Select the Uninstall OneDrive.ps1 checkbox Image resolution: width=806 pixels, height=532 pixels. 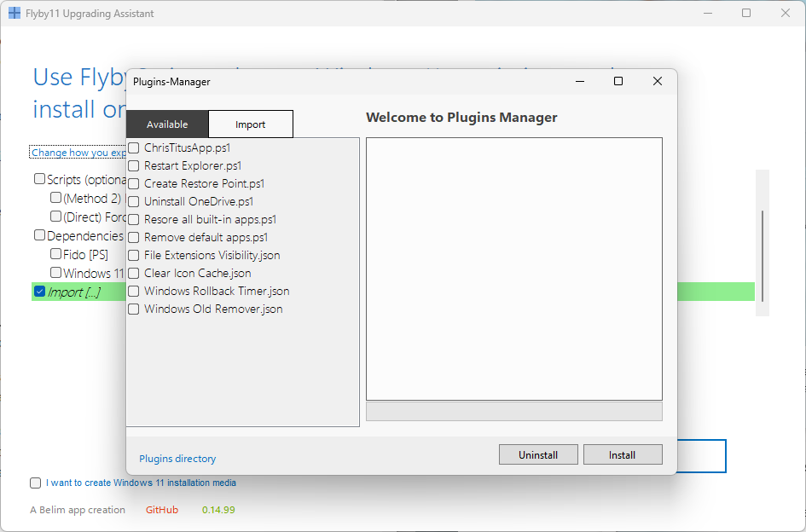click(134, 202)
